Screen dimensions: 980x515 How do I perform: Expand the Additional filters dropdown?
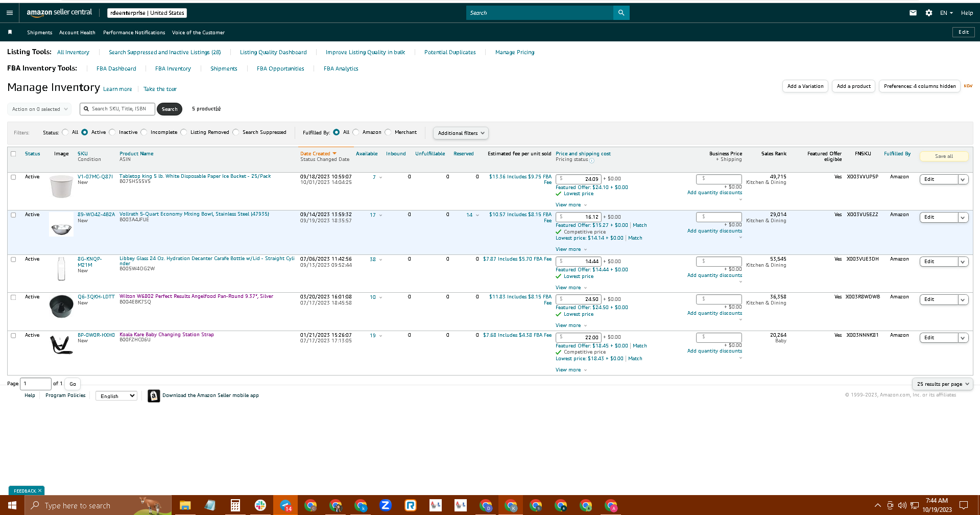pos(461,133)
